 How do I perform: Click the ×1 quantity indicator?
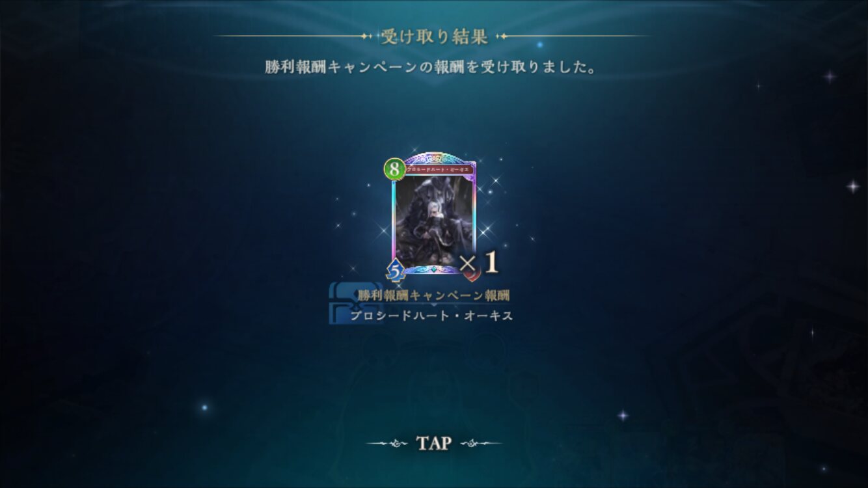tap(479, 262)
